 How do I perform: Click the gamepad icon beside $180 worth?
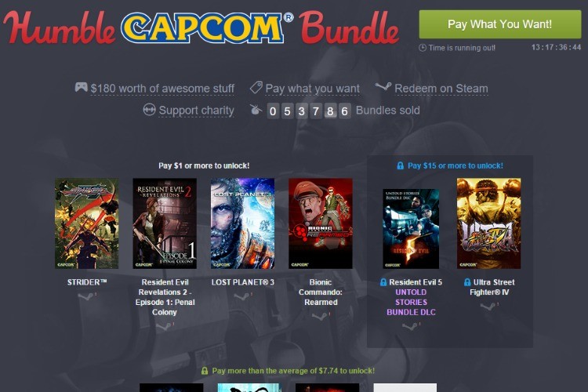pos(81,87)
